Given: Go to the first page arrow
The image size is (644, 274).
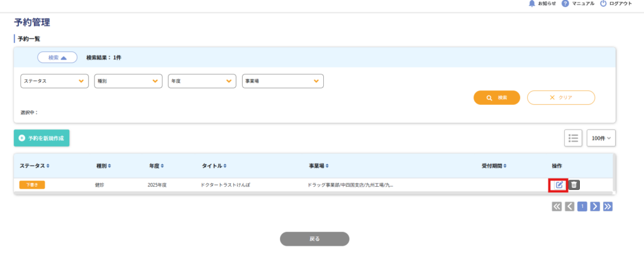Looking at the screenshot, I should click(557, 206).
